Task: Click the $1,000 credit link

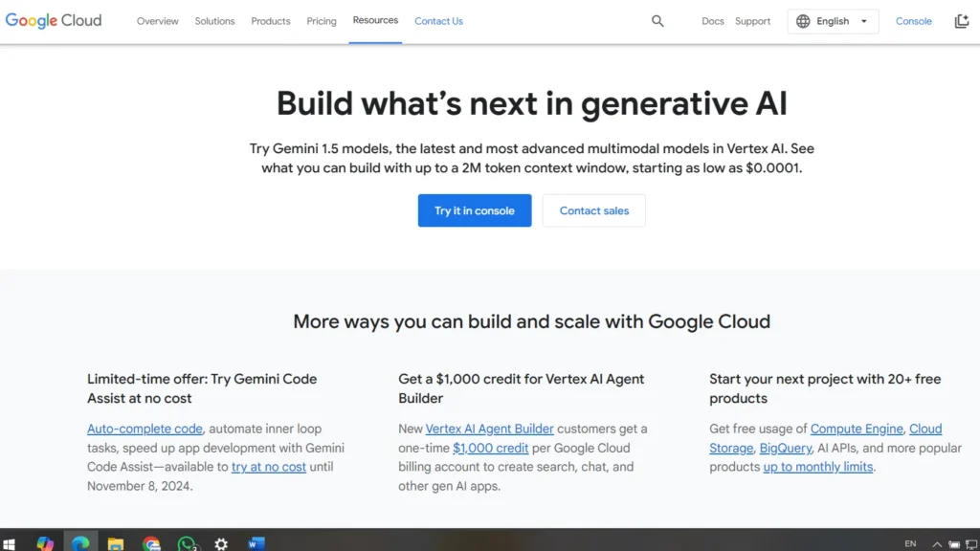Action: click(x=491, y=448)
